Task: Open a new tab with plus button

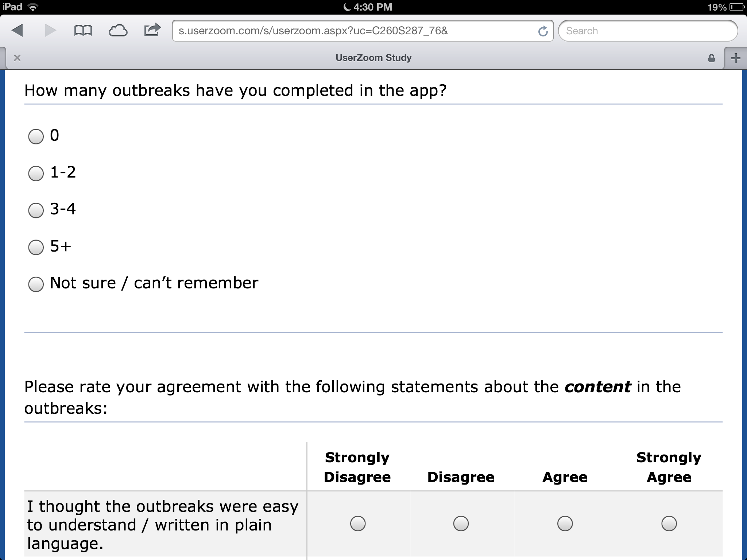Action: pyautogui.click(x=735, y=58)
